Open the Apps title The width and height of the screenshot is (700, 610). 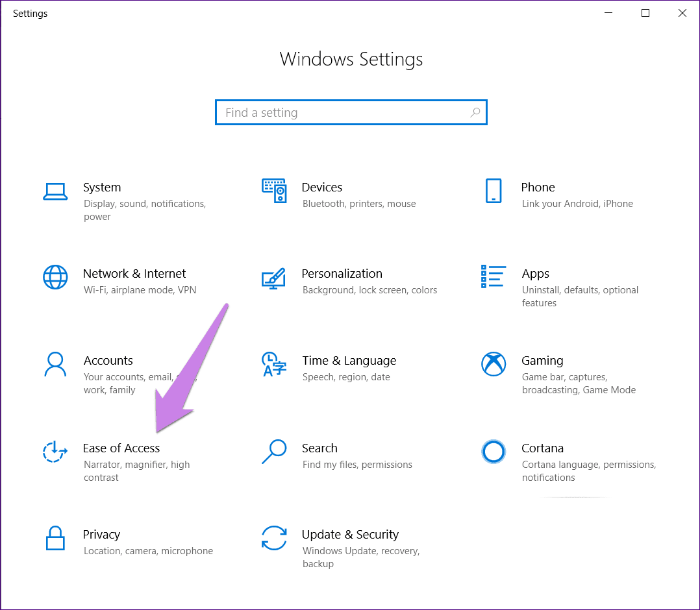tap(535, 274)
